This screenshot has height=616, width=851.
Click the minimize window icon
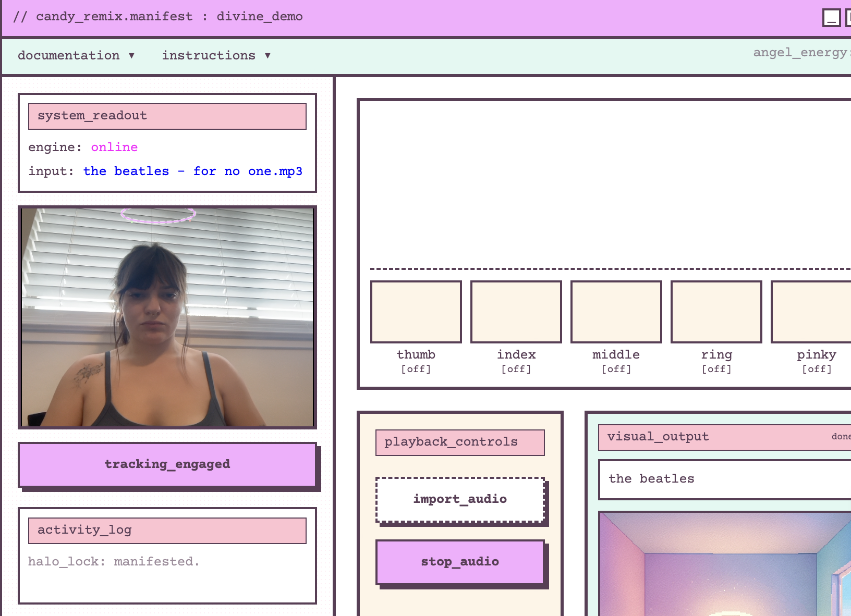click(830, 17)
